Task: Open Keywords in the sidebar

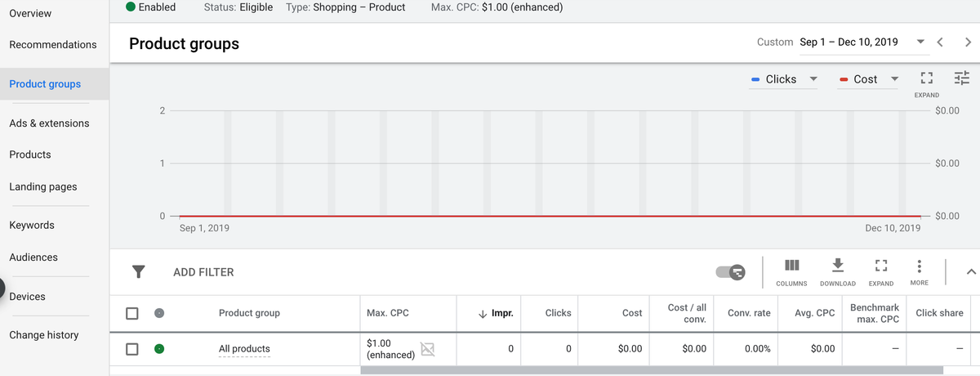Action: (x=32, y=225)
